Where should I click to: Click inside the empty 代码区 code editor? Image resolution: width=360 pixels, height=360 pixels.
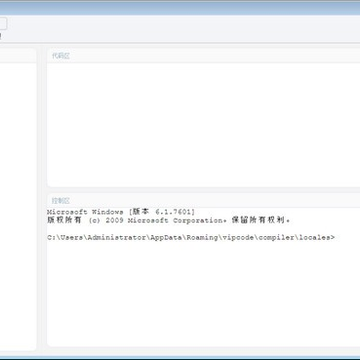(203, 124)
